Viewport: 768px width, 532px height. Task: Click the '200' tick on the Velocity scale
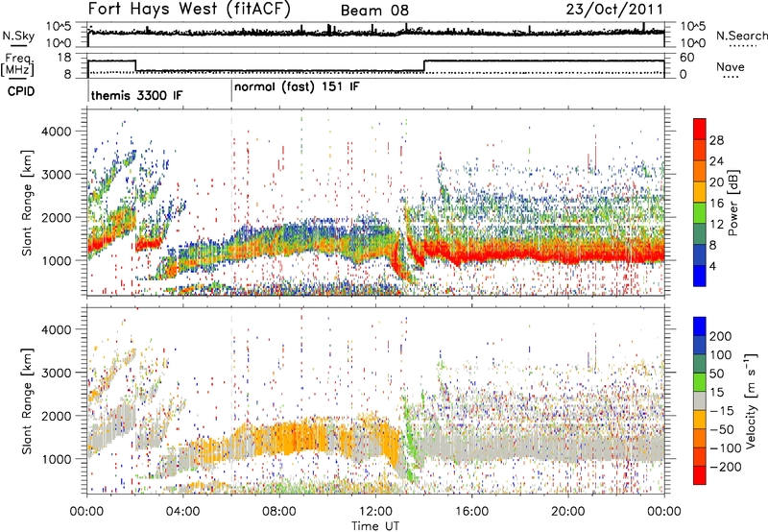[x=721, y=336]
